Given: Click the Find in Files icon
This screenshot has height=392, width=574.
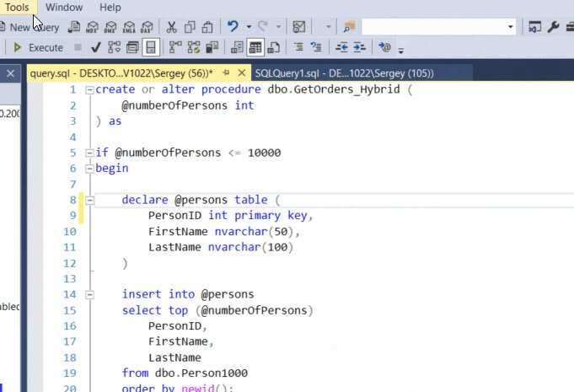Looking at the screenshot, I should pos(349,27).
